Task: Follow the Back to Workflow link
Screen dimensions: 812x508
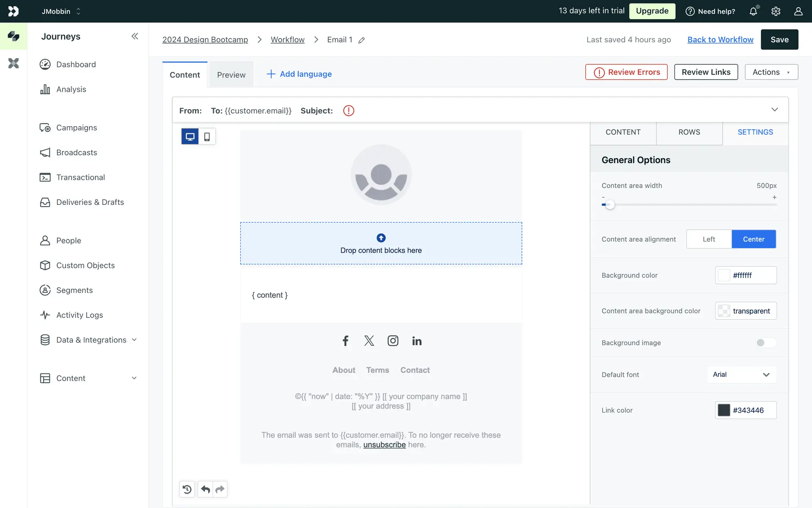Action: [x=720, y=39]
